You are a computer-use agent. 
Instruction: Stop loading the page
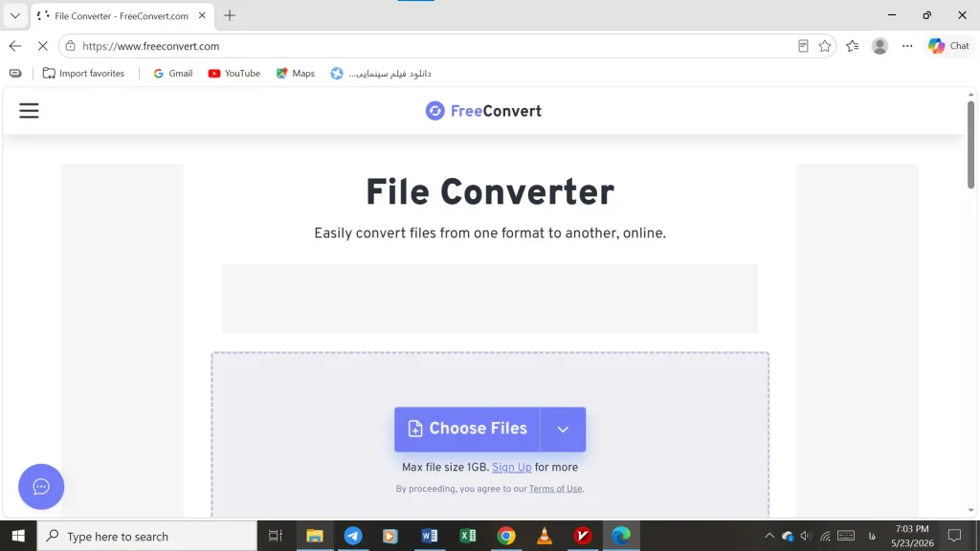(x=42, y=46)
